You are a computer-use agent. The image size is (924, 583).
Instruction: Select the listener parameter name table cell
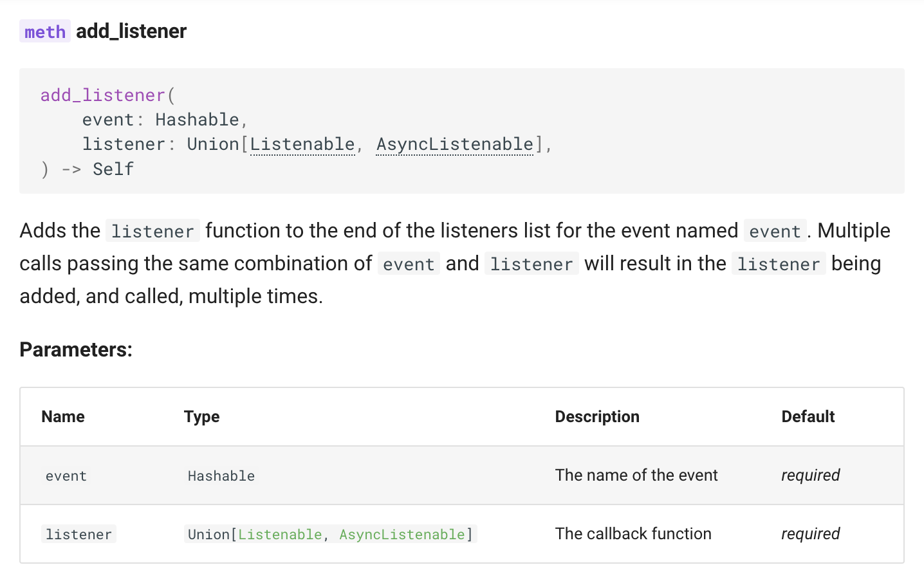click(79, 534)
